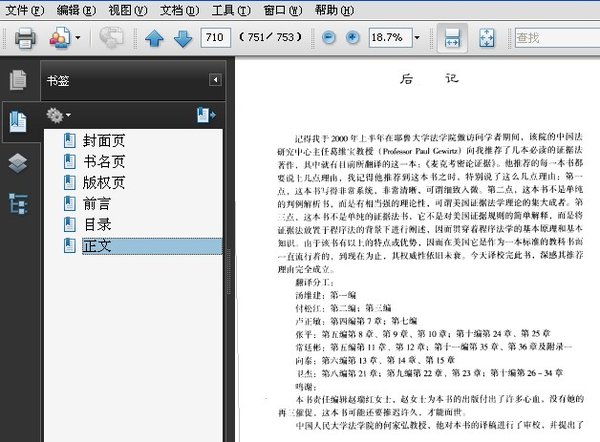Select the 封面页 bookmark
Viewport: 600px width, 442px height.
(x=104, y=141)
